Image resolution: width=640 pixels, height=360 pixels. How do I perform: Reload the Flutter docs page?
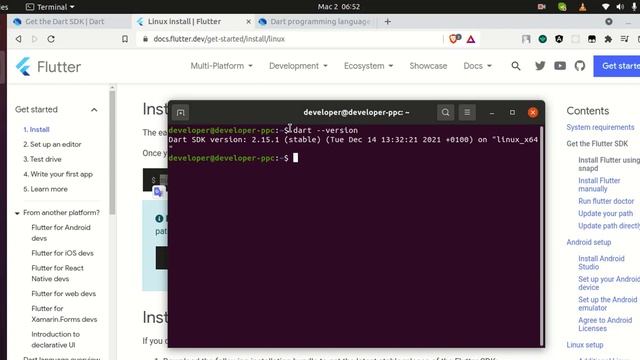[x=51, y=39]
